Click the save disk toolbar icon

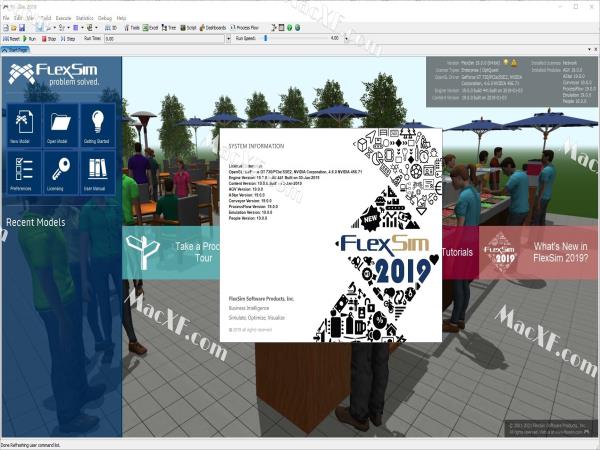(22, 28)
